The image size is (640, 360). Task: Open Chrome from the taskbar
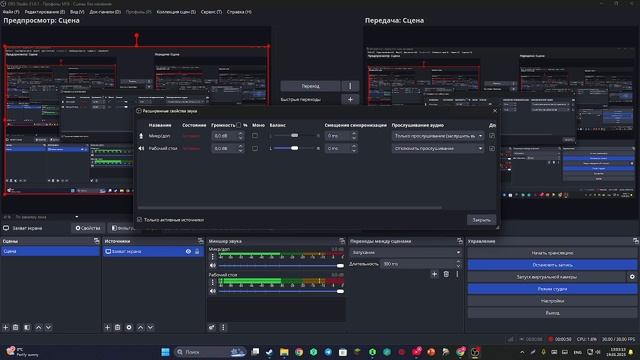[299, 352]
